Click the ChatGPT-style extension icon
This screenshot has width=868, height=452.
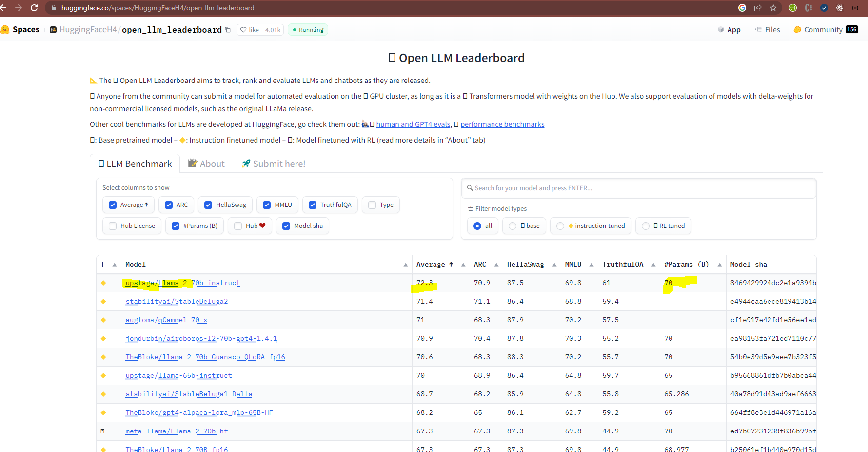pyautogui.click(x=840, y=8)
